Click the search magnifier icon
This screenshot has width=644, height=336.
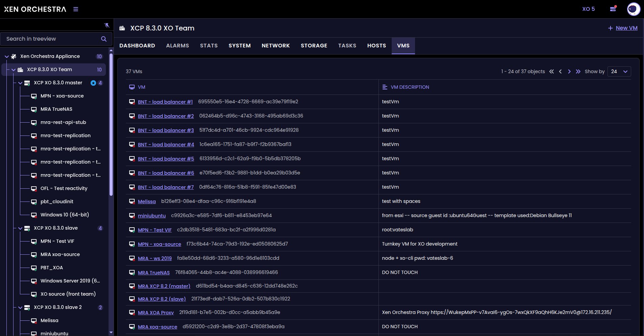104,39
